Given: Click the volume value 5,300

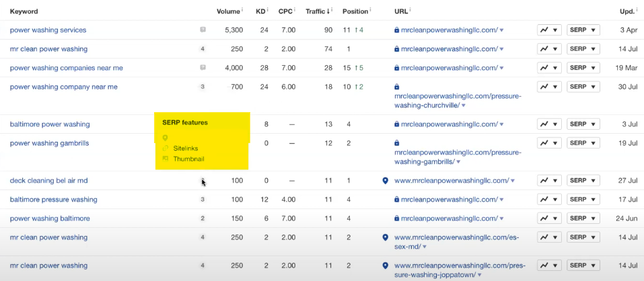Looking at the screenshot, I should 234,30.
